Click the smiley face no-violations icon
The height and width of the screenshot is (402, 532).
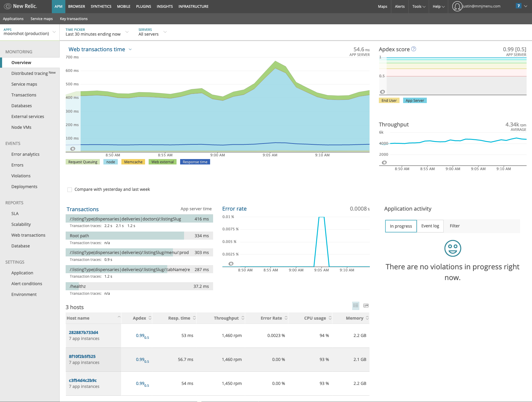tap(453, 248)
